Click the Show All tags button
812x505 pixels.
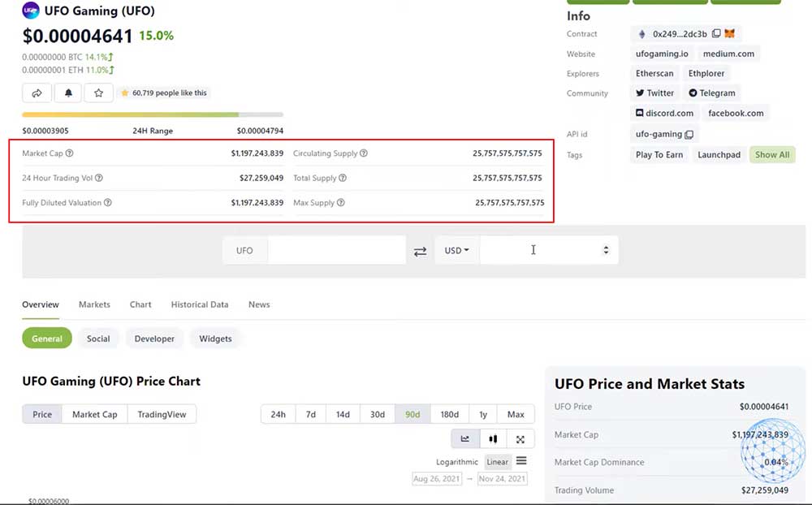(x=772, y=154)
